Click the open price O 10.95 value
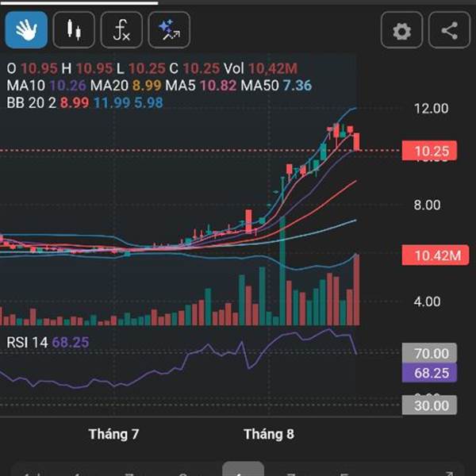476x476 pixels. 32,68
